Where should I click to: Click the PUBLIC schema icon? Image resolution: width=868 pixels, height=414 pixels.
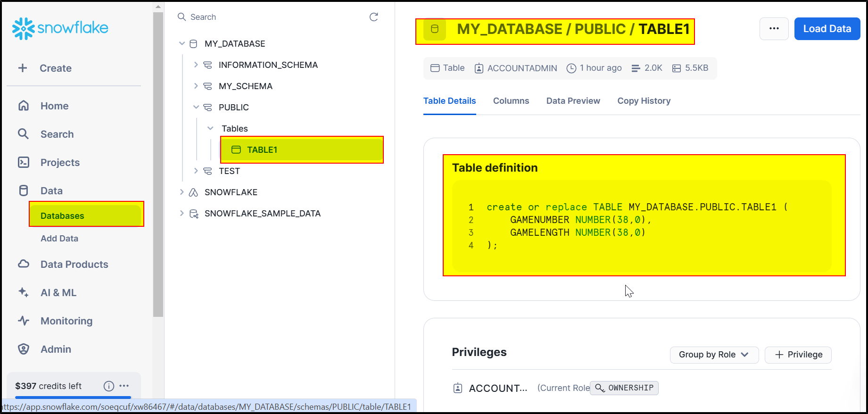tap(207, 108)
